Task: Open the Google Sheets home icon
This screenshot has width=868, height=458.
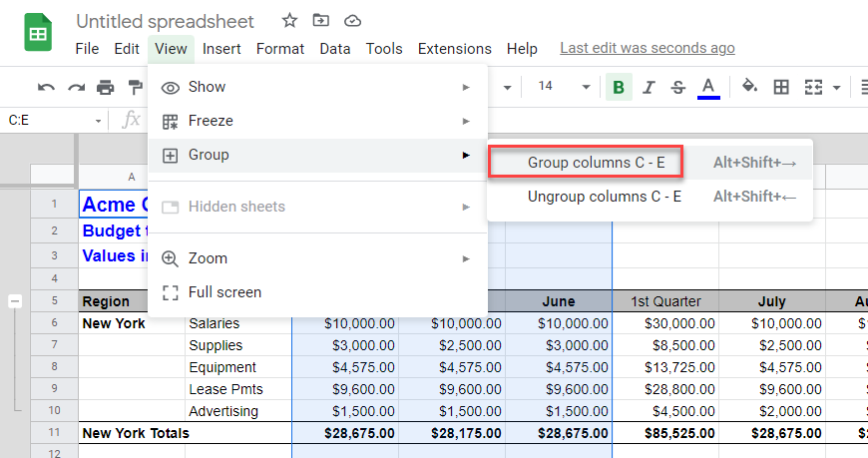Action: pos(39,34)
